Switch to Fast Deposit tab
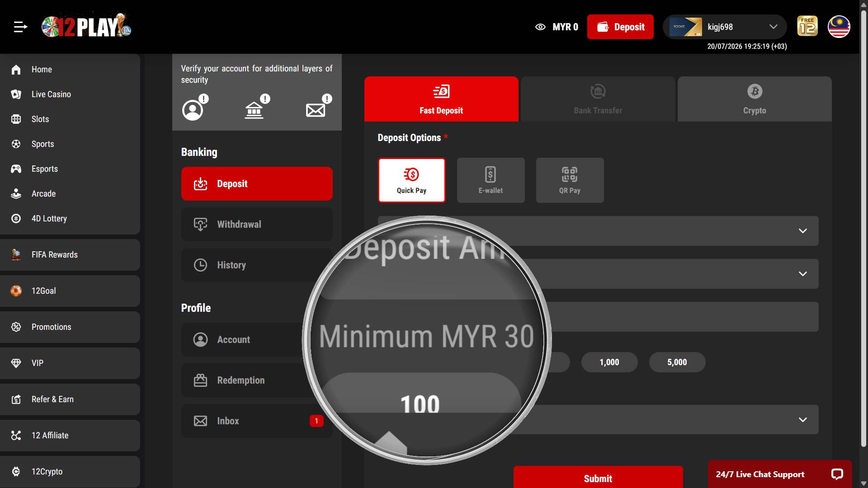Image resolution: width=868 pixels, height=488 pixels. (x=441, y=99)
